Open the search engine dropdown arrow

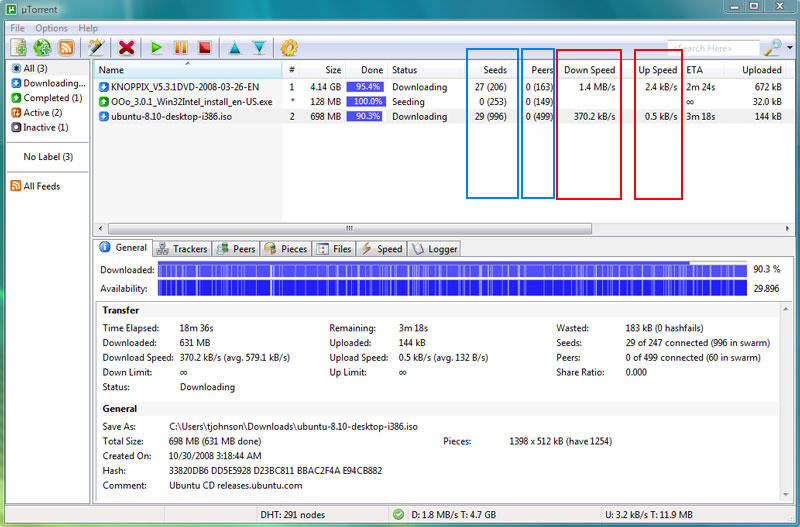pyautogui.click(x=790, y=48)
